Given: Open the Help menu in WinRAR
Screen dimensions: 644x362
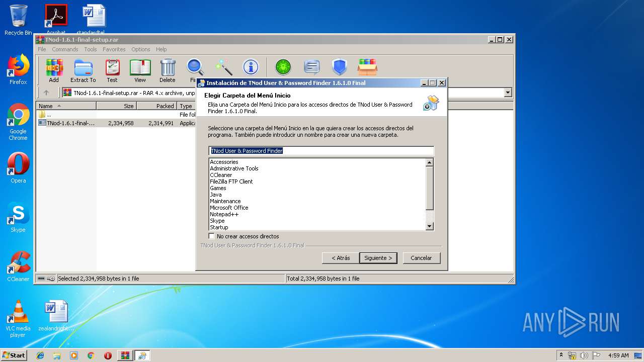Looking at the screenshot, I should tap(161, 49).
